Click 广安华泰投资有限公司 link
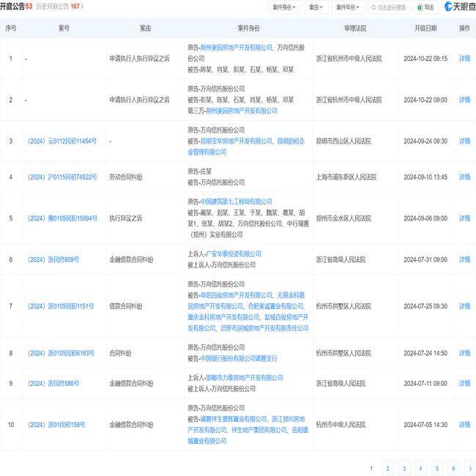The height and width of the screenshot is (476, 476). click(234, 254)
